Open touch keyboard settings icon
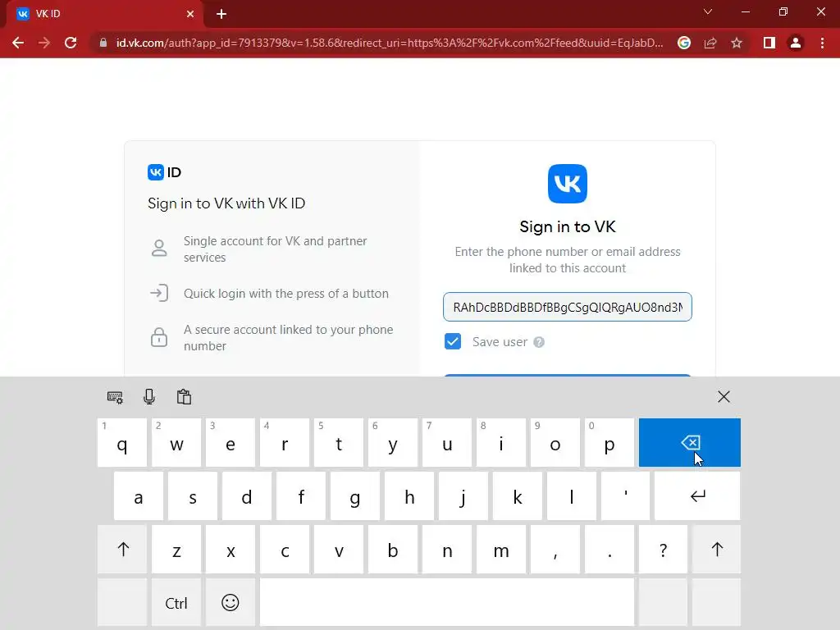Screen dimensions: 840x630 pos(115,397)
